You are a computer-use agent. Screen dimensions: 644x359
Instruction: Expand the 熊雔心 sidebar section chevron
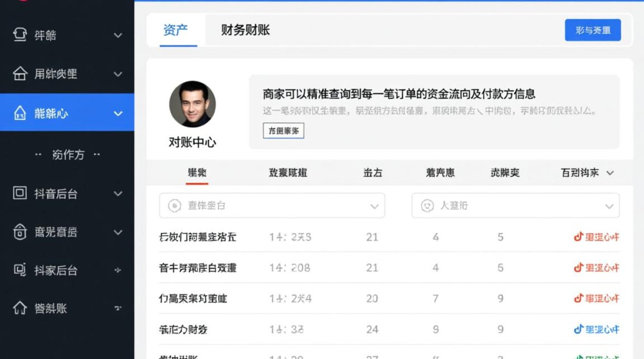[117, 113]
